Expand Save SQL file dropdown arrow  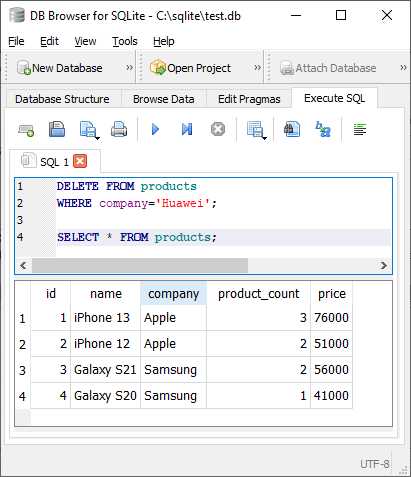click(x=97, y=138)
